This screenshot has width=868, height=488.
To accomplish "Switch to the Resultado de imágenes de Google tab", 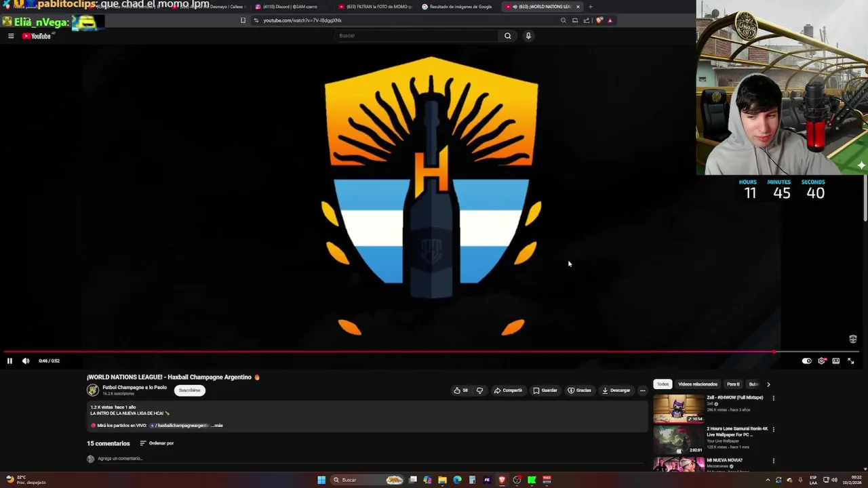I will click(458, 7).
